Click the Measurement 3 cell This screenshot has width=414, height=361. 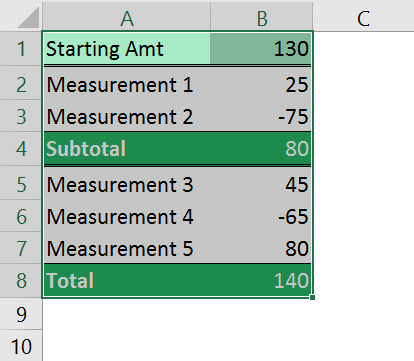127,184
